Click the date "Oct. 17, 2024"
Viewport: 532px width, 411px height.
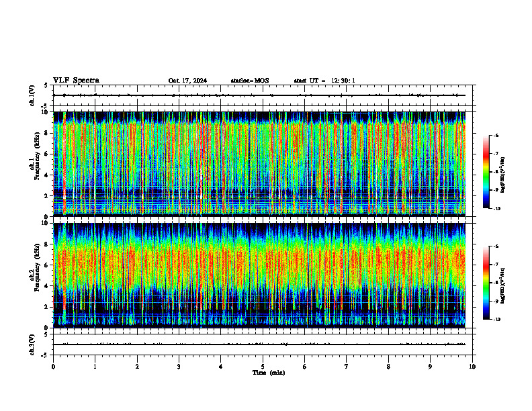pos(187,81)
